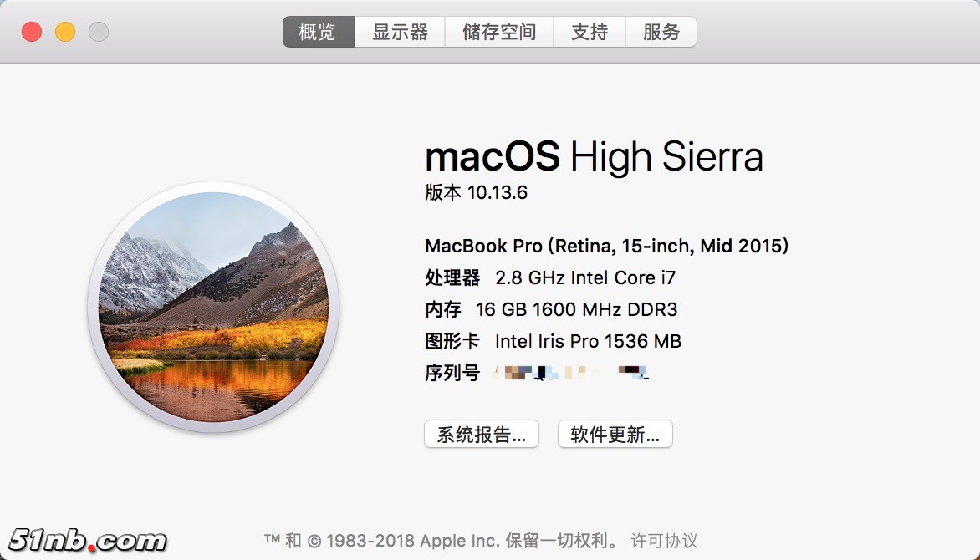Click the yellow minimize window button
The width and height of the screenshot is (980, 560).
coord(65,33)
